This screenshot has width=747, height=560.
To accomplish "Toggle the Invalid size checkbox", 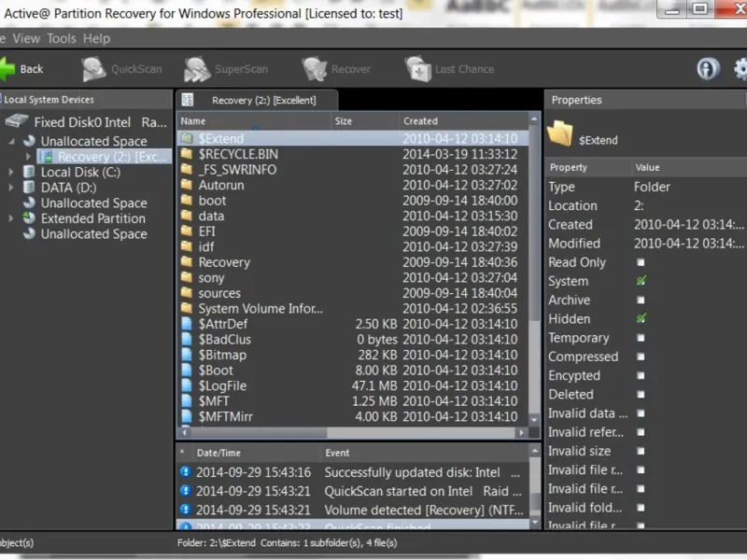I will [641, 451].
